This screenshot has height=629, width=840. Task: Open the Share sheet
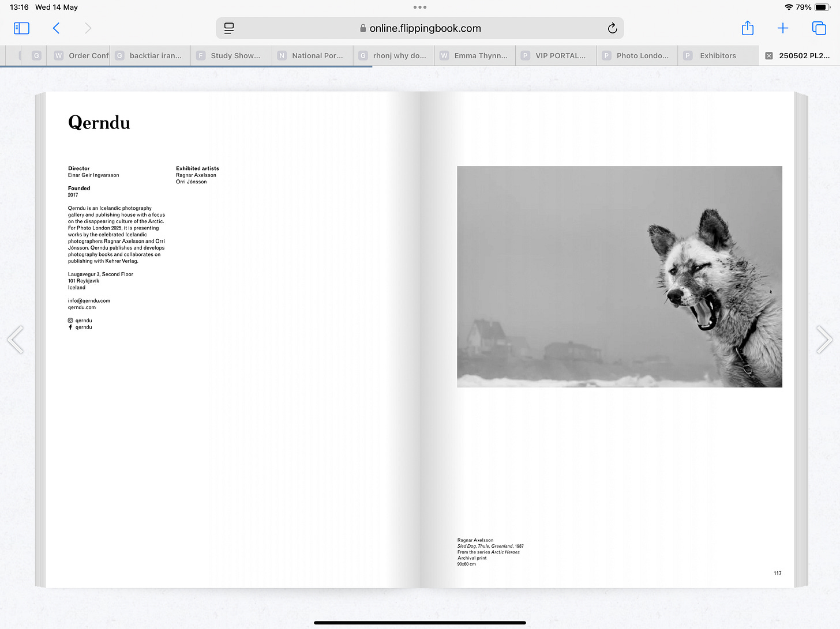(x=748, y=28)
